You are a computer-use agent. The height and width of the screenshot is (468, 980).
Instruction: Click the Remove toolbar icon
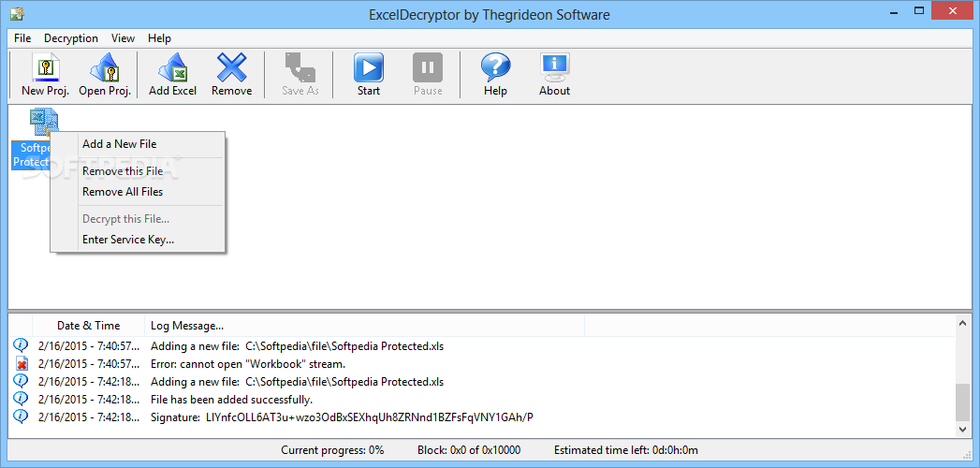232,67
